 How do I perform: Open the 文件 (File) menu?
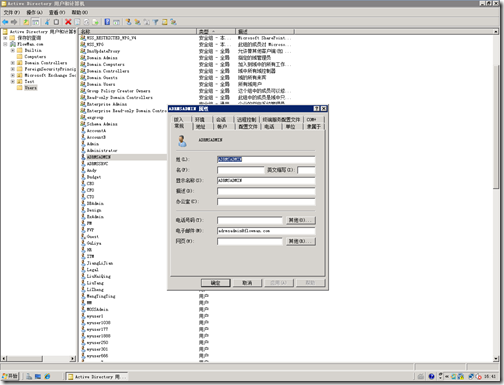tap(12, 12)
